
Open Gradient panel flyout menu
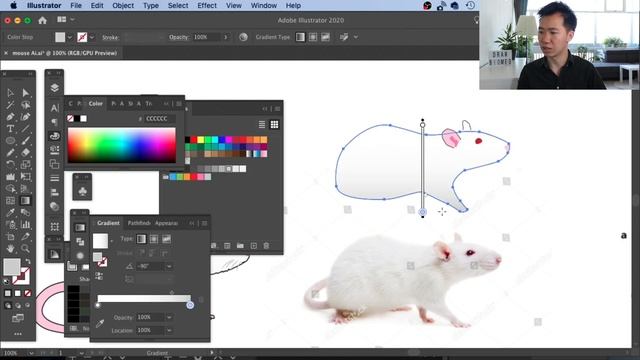coord(204,223)
